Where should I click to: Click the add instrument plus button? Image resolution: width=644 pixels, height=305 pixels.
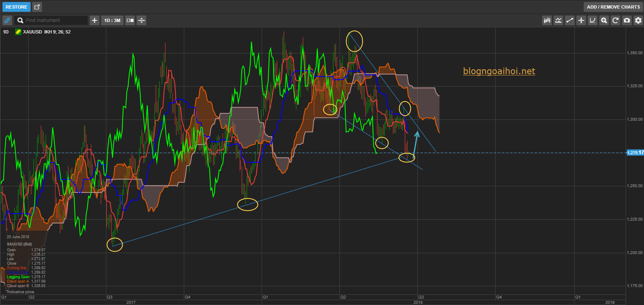coord(95,20)
